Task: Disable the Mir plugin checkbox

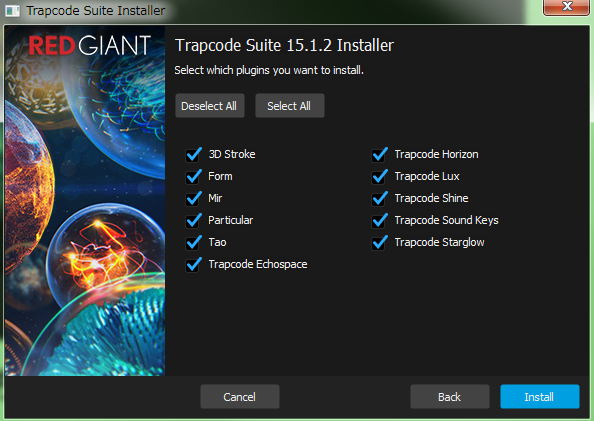Action: (193, 199)
